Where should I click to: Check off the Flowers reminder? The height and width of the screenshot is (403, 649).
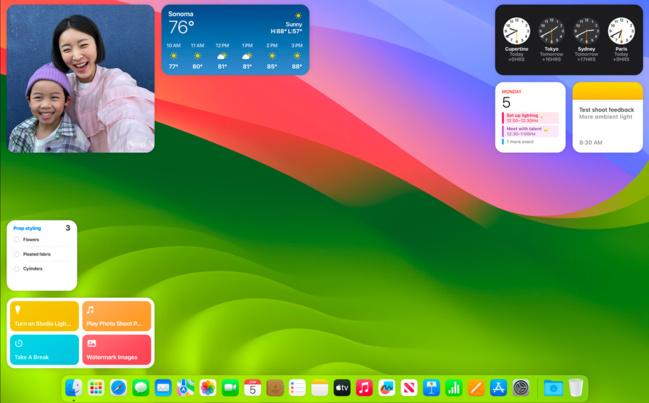tap(17, 240)
